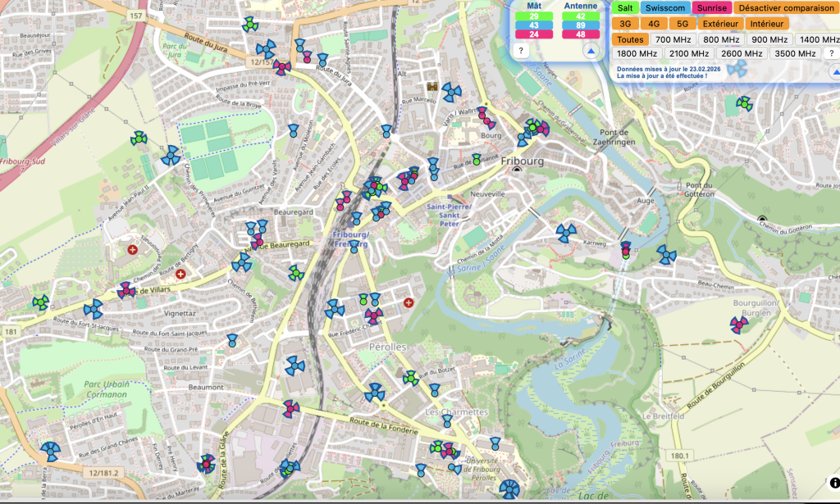Open the pink antenna marker on Route de Villars

coord(126,290)
